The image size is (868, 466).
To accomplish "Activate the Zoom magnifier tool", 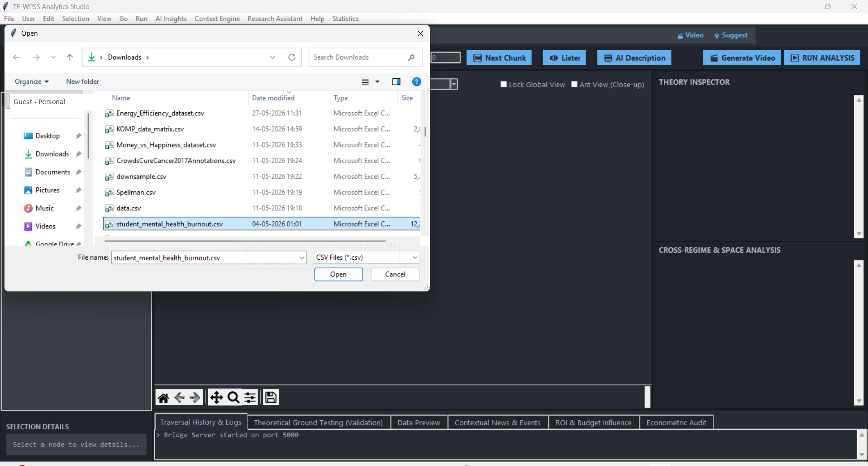I will (x=234, y=398).
